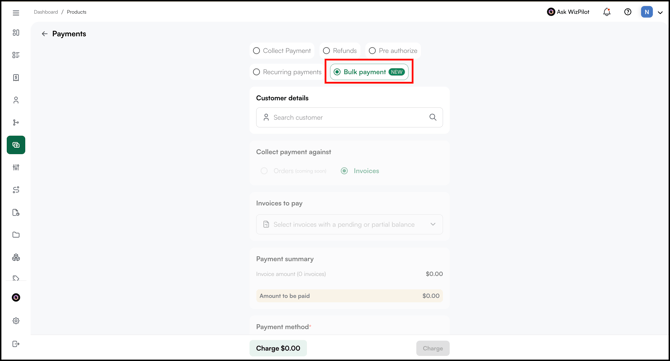Open the dashboard icon in sidebar
670x361 pixels.
(16, 33)
